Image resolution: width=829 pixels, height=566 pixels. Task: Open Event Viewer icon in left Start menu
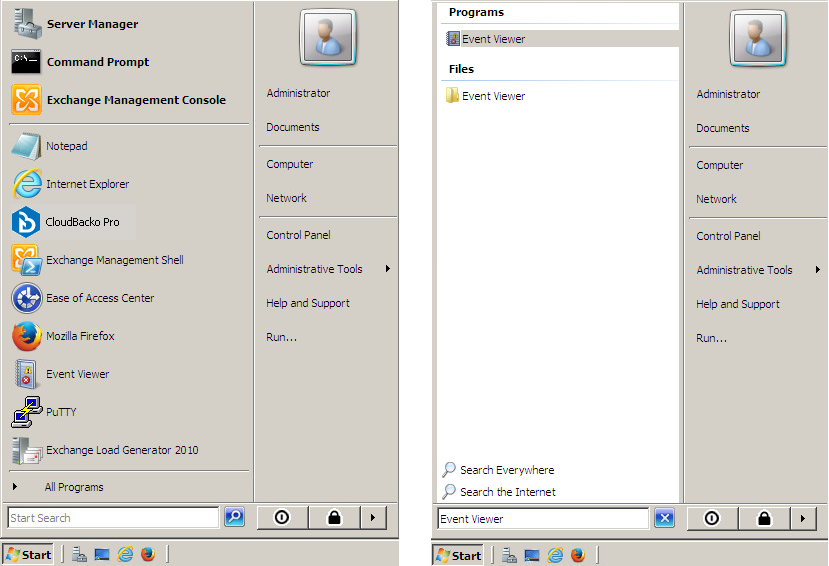tap(26, 374)
